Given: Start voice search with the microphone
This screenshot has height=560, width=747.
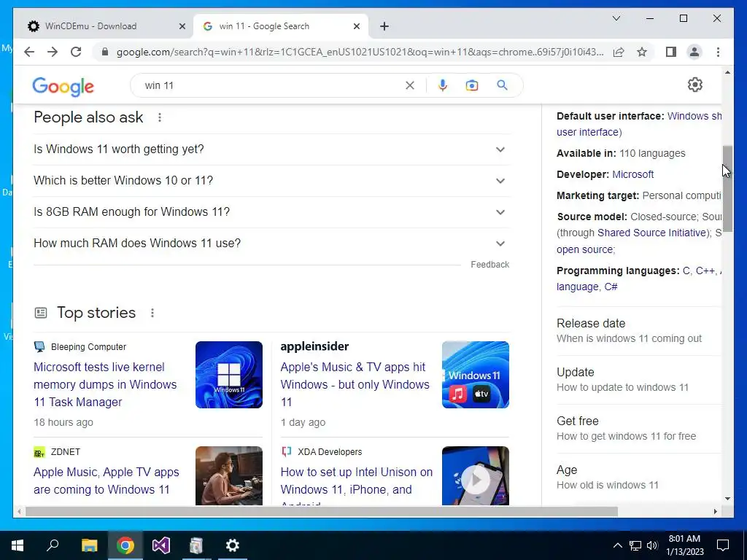Looking at the screenshot, I should point(443,85).
